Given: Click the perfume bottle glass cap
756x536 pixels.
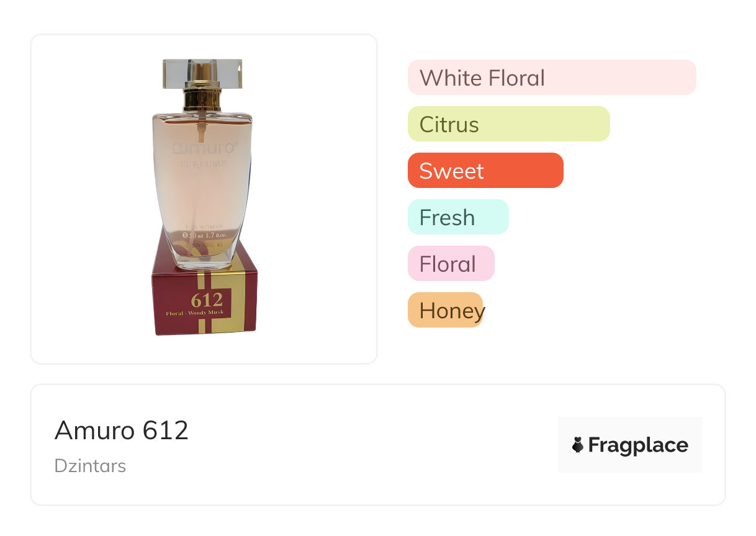Looking at the screenshot, I should click(x=202, y=73).
